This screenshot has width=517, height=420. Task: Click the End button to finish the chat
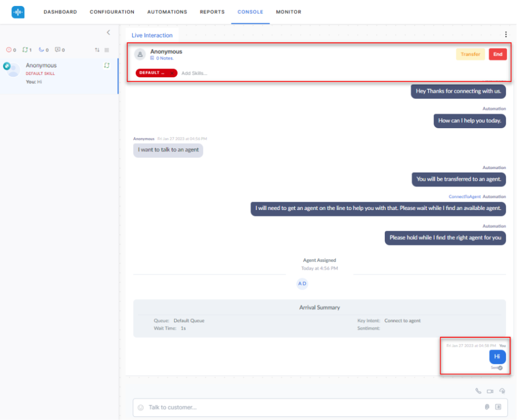(498, 54)
